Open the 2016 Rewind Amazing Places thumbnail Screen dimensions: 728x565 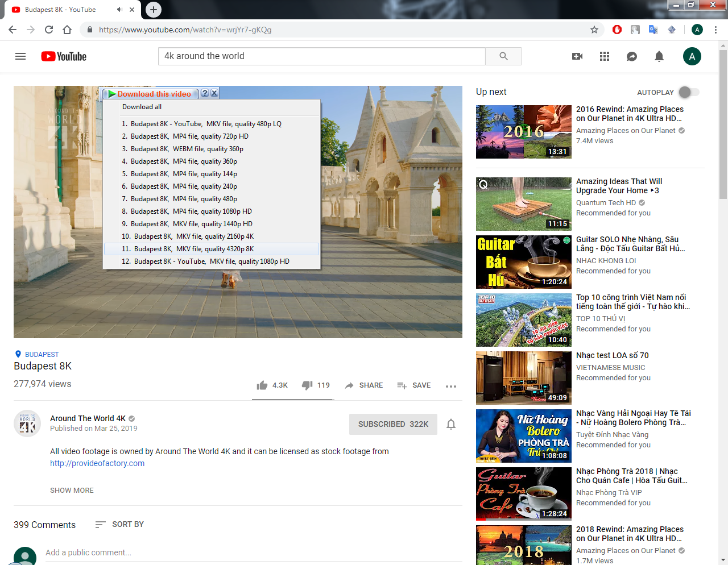[524, 132]
